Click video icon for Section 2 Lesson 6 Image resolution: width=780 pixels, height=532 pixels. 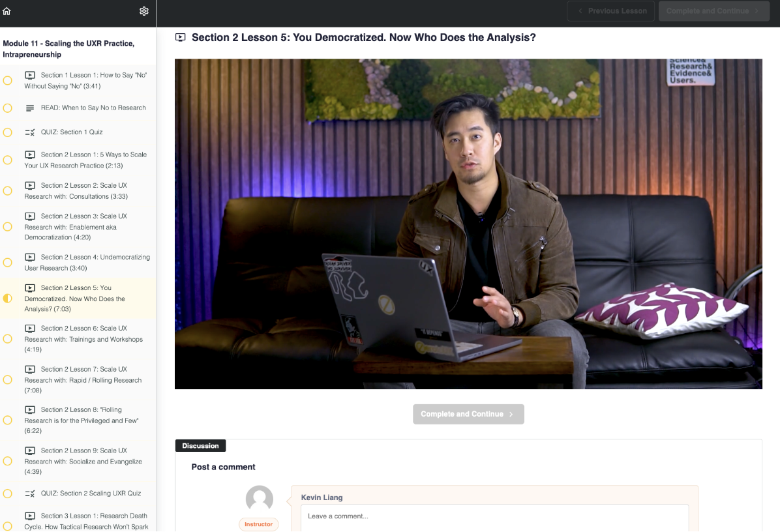30,328
